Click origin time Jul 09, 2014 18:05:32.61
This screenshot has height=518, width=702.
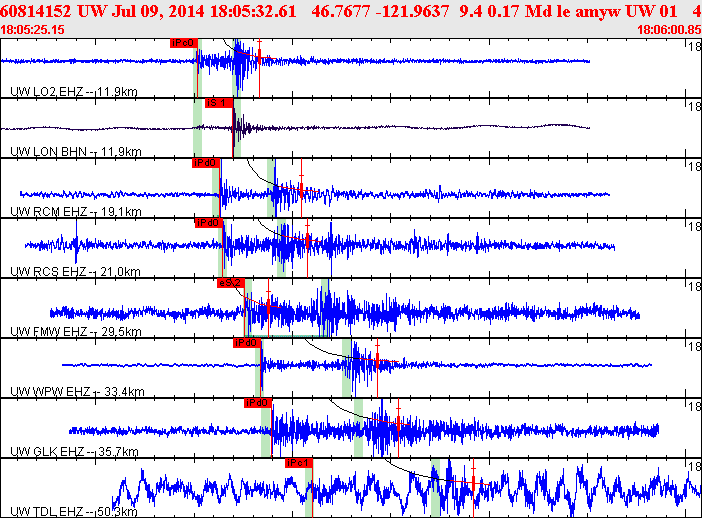pyautogui.click(x=204, y=11)
